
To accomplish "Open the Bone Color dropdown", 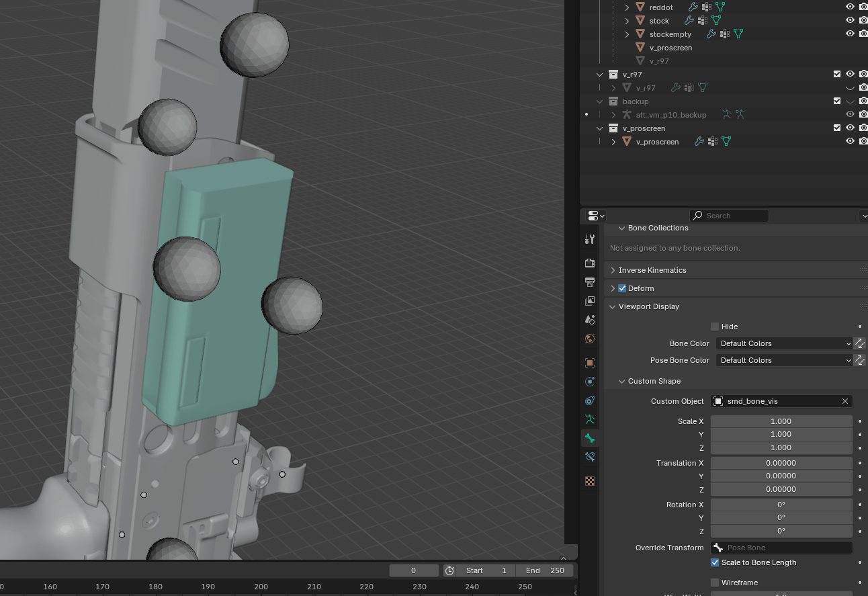I will coord(784,343).
